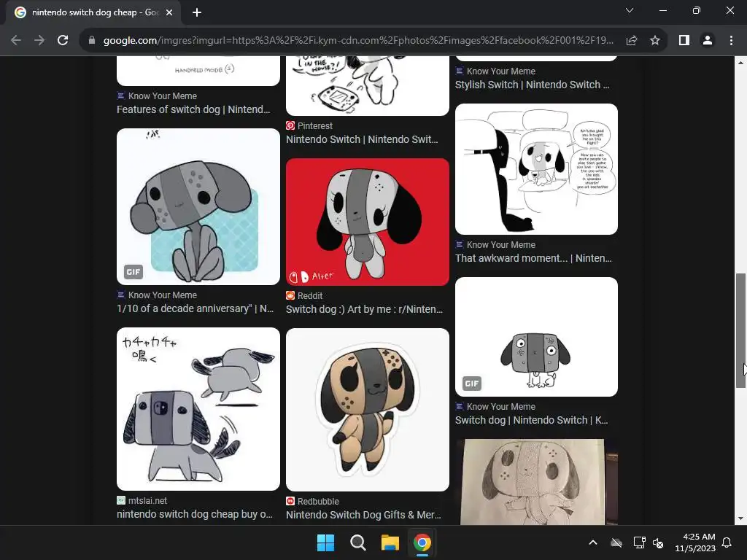Open '1/10 of a decade anniversary' link

196,308
